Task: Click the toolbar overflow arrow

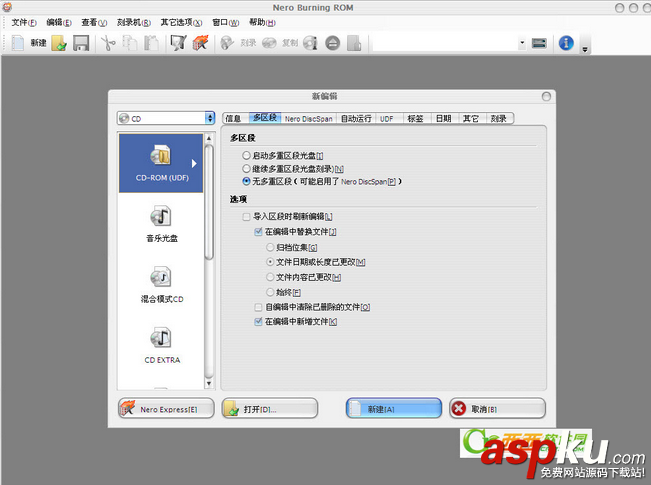Action: click(x=585, y=49)
